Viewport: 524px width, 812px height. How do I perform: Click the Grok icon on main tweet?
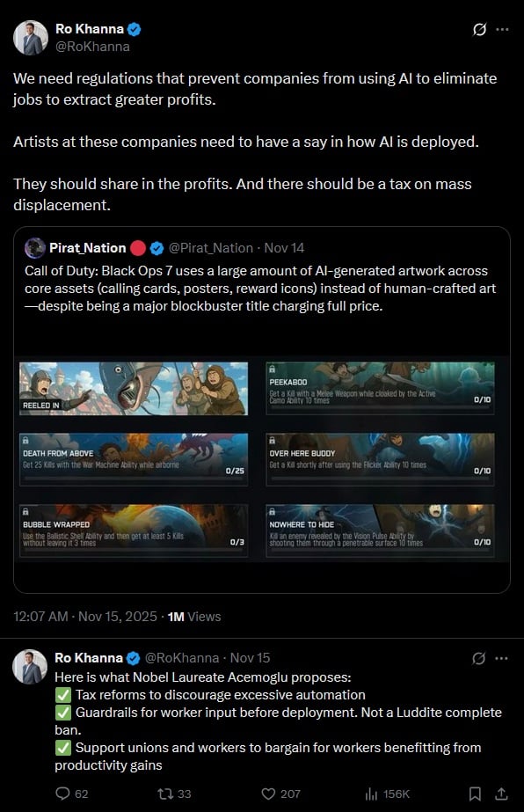479,30
